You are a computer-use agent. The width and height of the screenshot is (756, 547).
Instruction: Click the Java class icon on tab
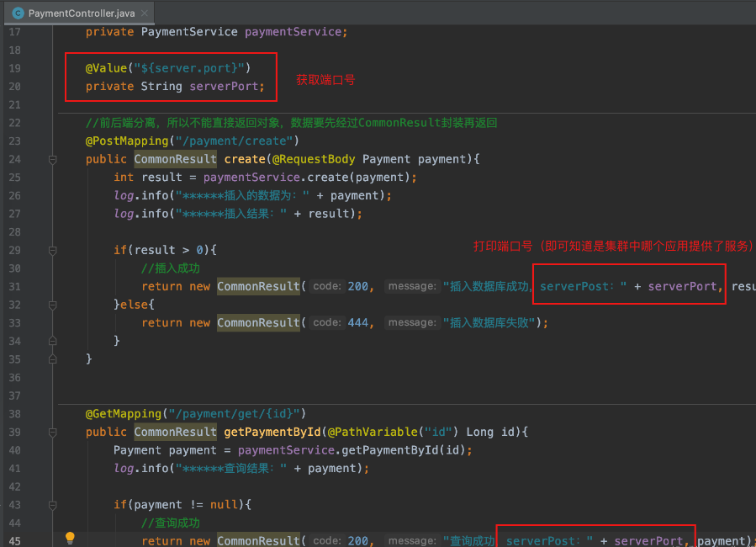(19, 13)
